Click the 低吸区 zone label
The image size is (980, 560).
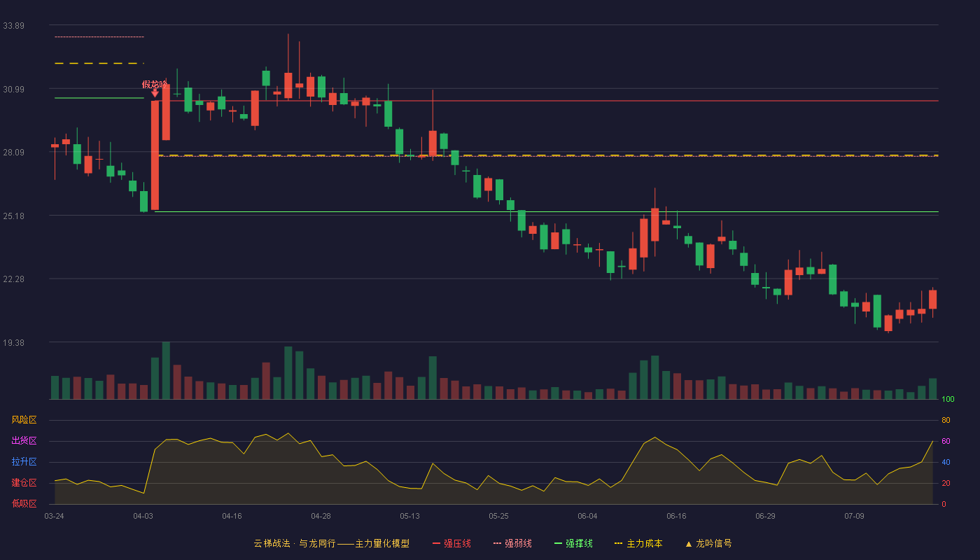coord(24,503)
